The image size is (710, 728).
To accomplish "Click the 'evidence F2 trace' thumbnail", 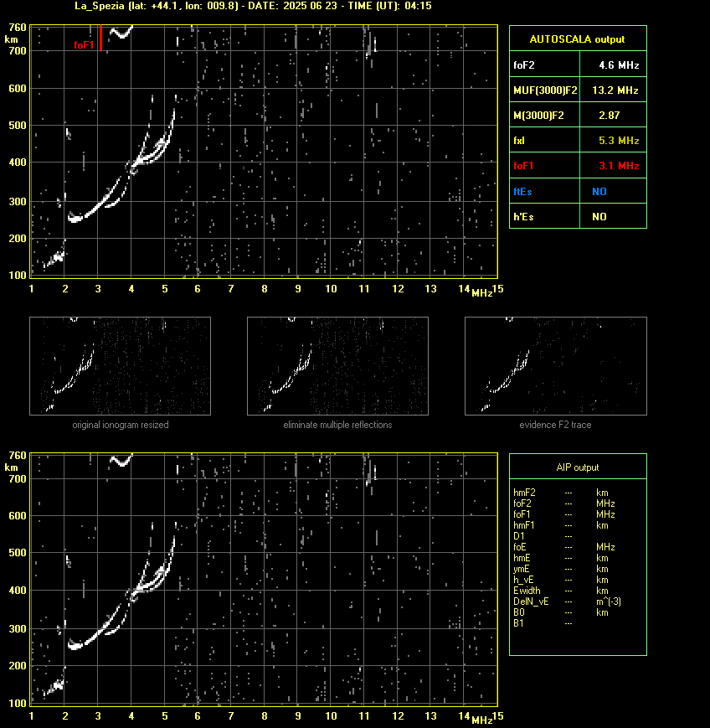I will point(556,366).
